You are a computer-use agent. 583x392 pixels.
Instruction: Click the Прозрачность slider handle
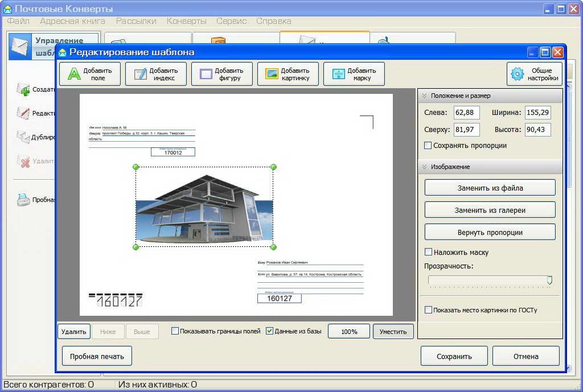pyautogui.click(x=549, y=280)
